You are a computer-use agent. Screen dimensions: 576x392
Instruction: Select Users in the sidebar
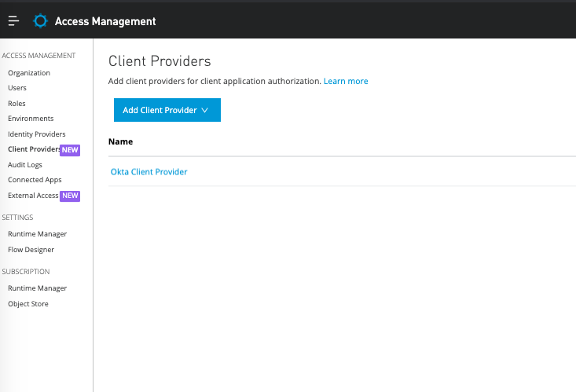click(x=17, y=88)
